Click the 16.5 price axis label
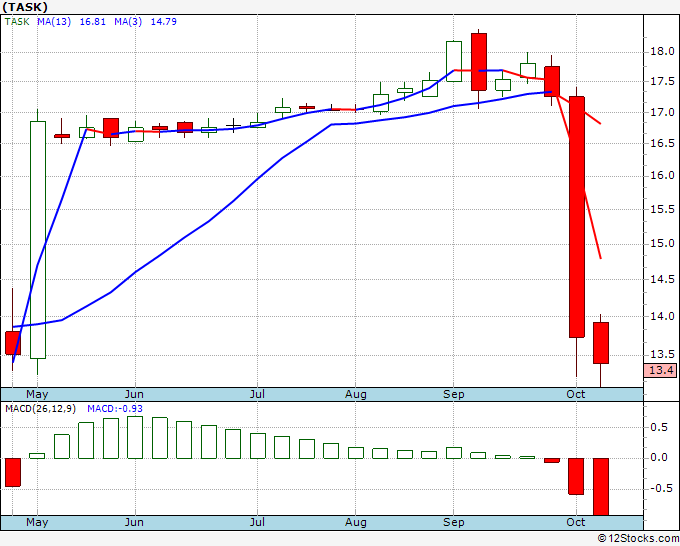 662,143
